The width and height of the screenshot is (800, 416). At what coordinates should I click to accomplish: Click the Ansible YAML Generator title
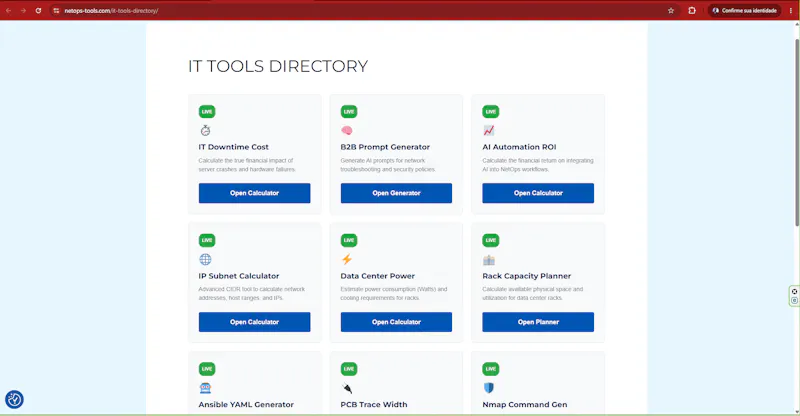246,404
